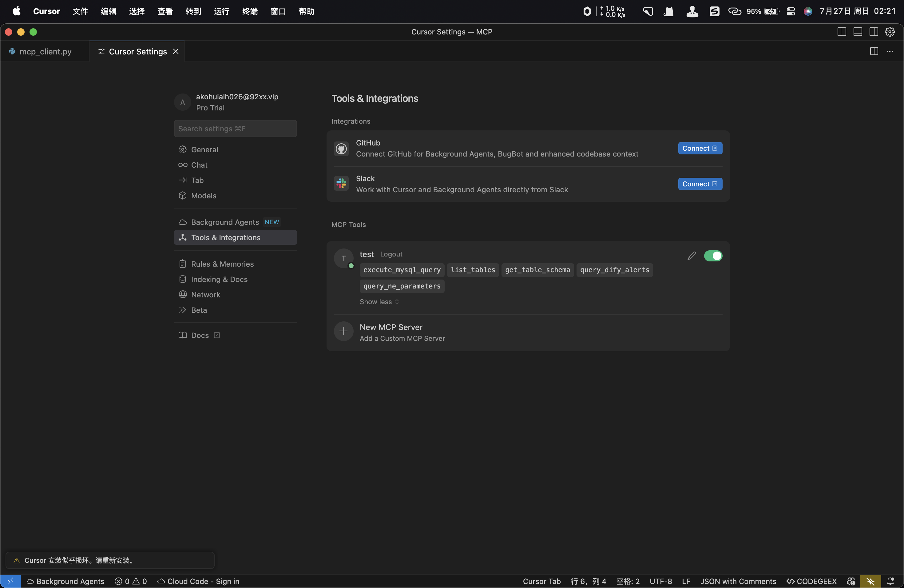Image resolution: width=904 pixels, height=588 pixels.
Task: Click the plus icon for New MCP Server
Action: point(343,331)
